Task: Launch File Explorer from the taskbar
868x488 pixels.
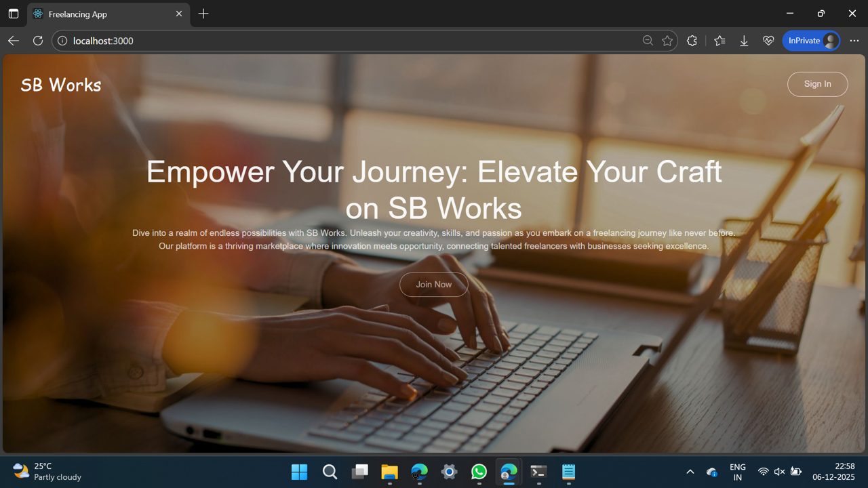Action: pyautogui.click(x=389, y=472)
